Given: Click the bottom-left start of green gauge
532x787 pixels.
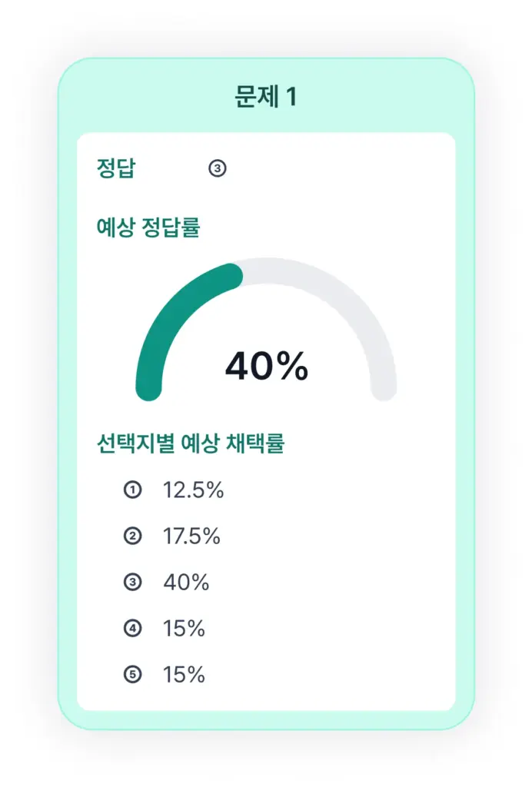Looking at the screenshot, I should (148, 388).
